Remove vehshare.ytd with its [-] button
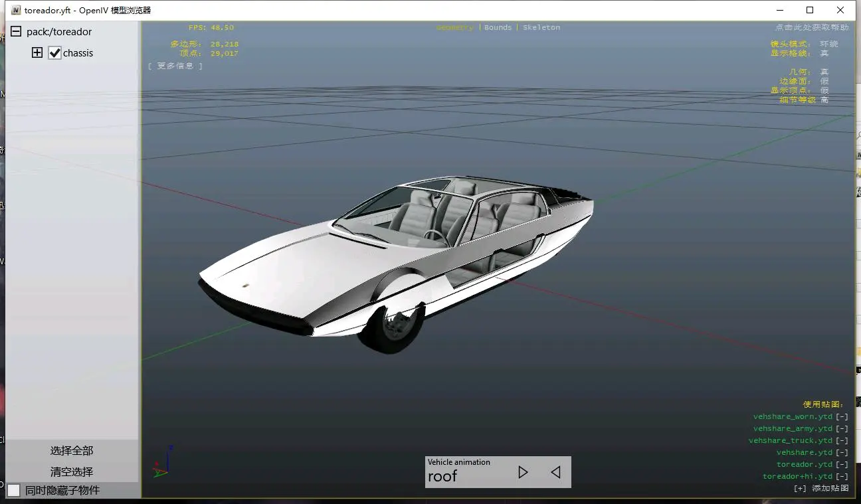This screenshot has width=861, height=504. (842, 453)
